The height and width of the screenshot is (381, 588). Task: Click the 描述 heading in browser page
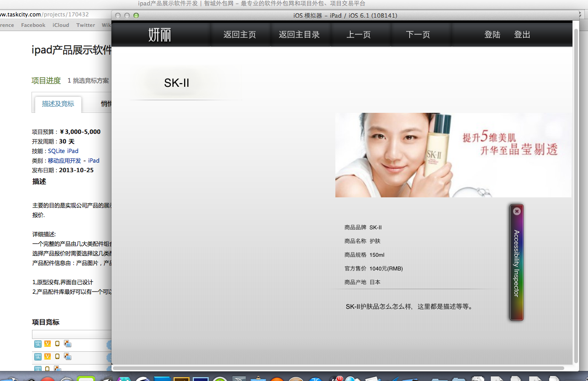point(39,181)
